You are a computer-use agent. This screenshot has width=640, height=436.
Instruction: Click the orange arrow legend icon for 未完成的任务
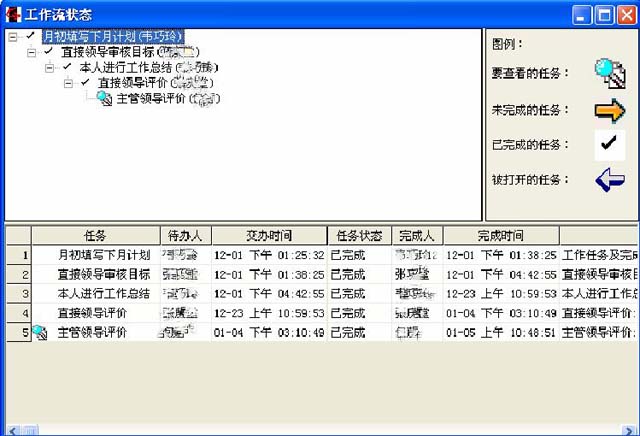pyautogui.click(x=609, y=109)
